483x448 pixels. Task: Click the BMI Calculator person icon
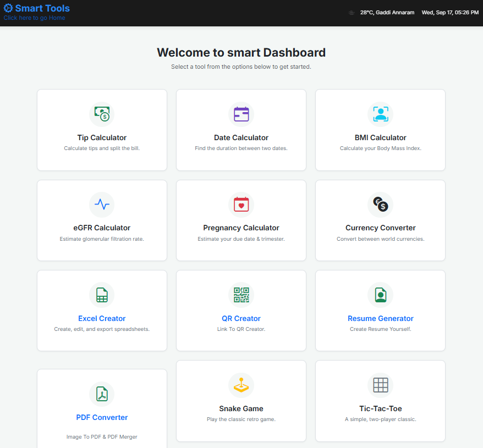coord(381,114)
